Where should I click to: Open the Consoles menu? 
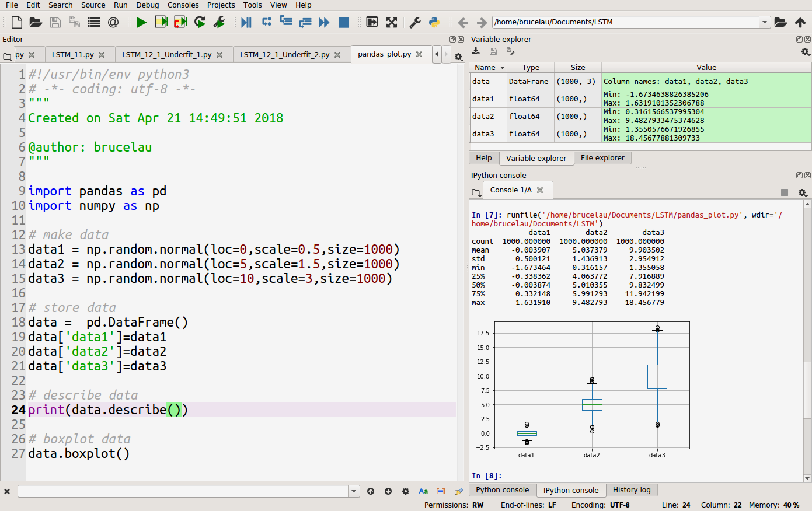pos(183,5)
